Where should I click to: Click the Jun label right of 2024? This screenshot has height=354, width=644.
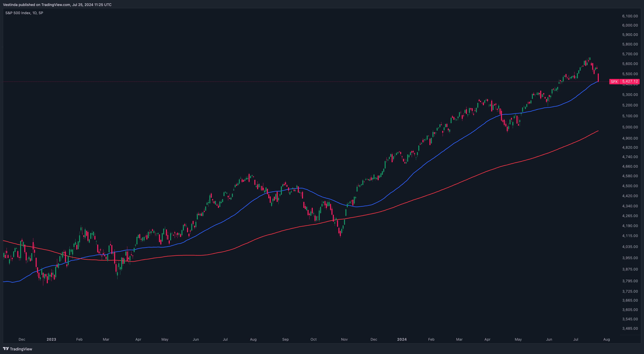pos(549,339)
